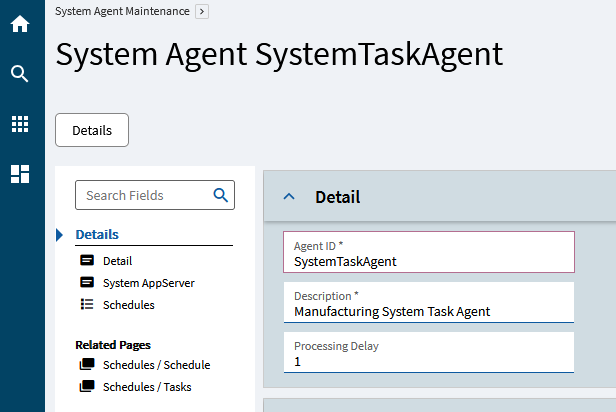Jump to the Schedules section
The image size is (616, 412).
pyautogui.click(x=129, y=305)
